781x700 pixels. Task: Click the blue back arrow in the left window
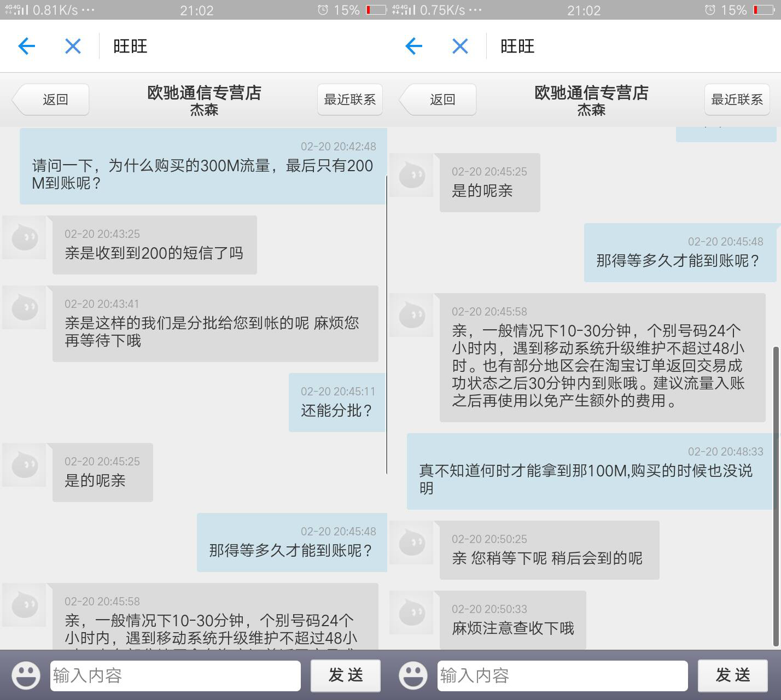click(26, 46)
